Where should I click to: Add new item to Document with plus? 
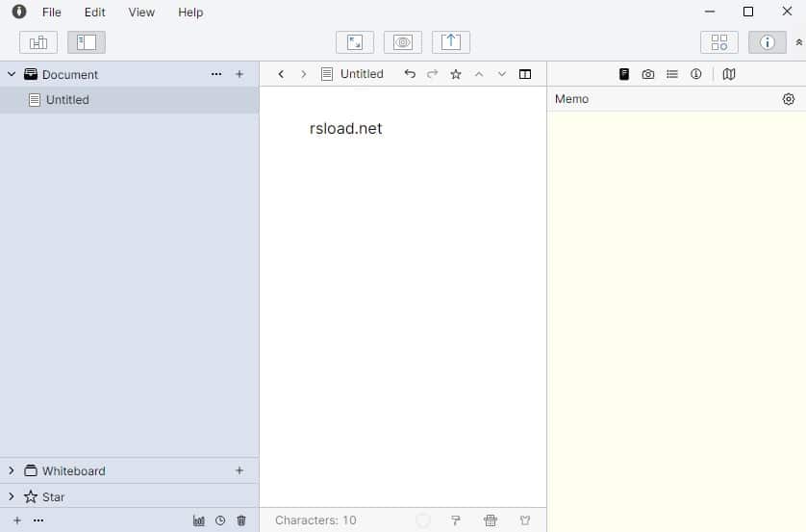coord(239,74)
